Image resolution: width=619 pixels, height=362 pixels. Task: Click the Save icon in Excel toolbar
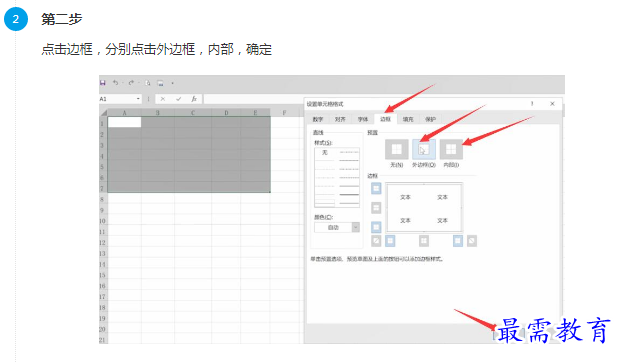click(x=103, y=83)
